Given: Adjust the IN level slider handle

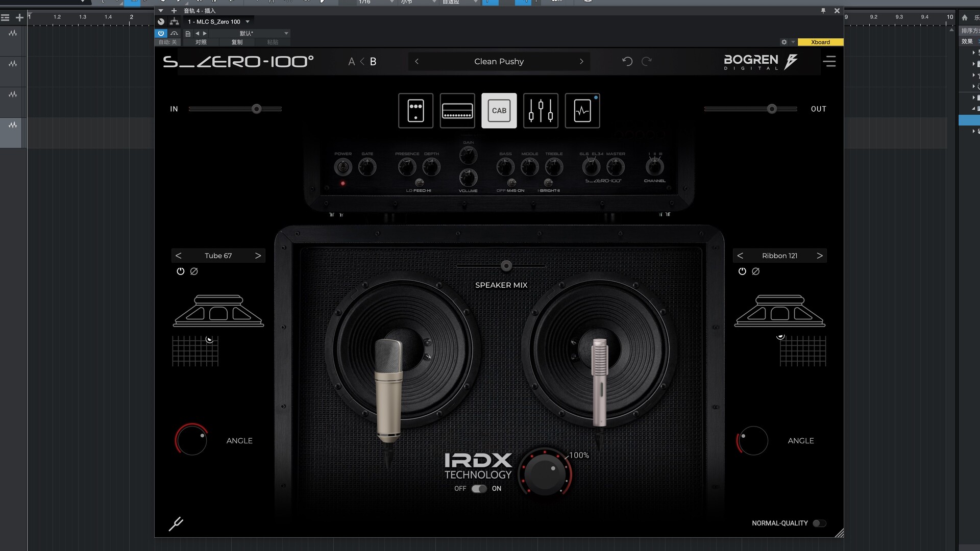Looking at the screenshot, I should 257,109.
